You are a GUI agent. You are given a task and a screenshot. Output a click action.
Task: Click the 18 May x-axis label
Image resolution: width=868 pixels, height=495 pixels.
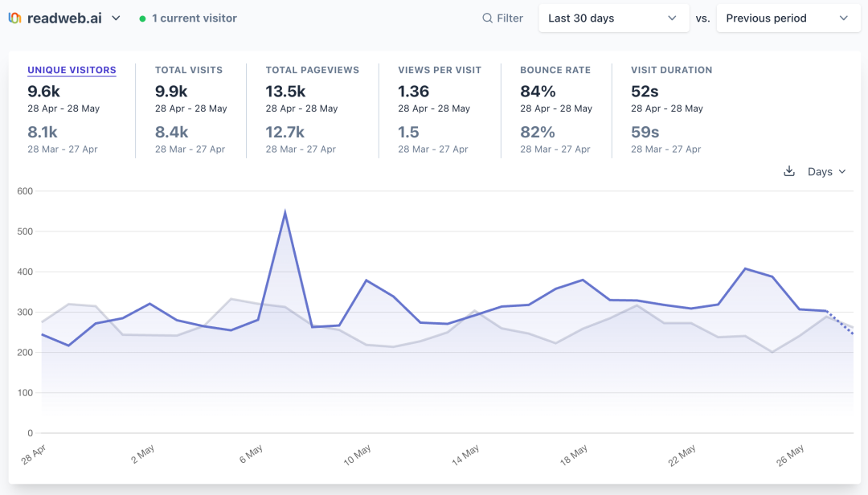click(574, 456)
